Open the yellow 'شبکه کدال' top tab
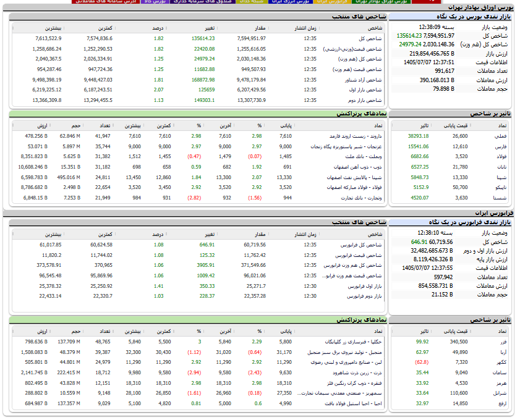 [x=252, y=2]
